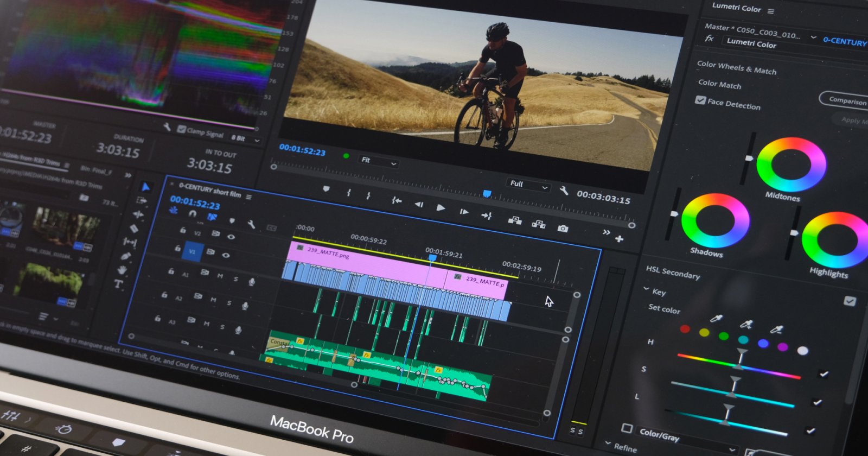The height and width of the screenshot is (456, 868).
Task: Toggle the Face Detection checkbox
Action: point(700,100)
